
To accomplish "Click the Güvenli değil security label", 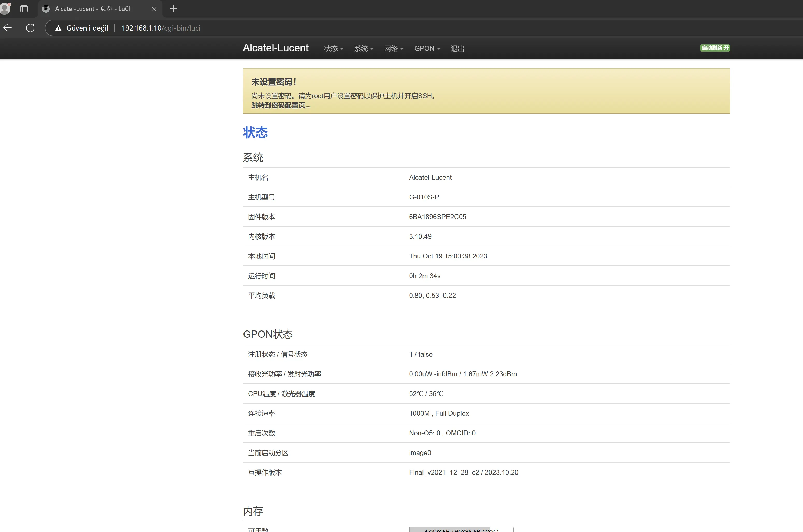I will coord(87,28).
